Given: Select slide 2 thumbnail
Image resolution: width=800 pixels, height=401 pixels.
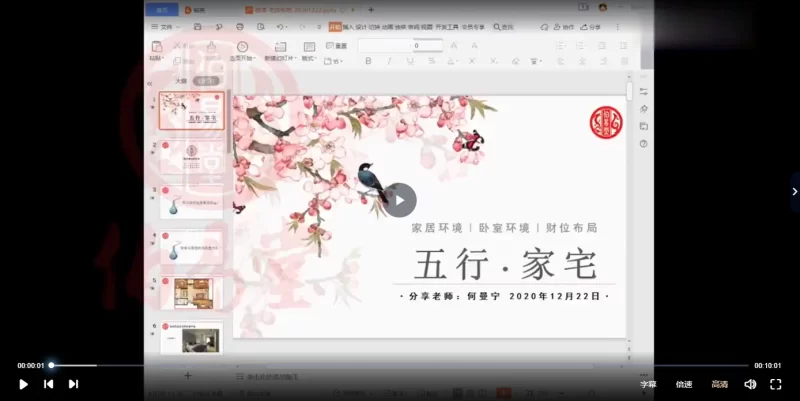Looking at the screenshot, I should coord(191,156).
